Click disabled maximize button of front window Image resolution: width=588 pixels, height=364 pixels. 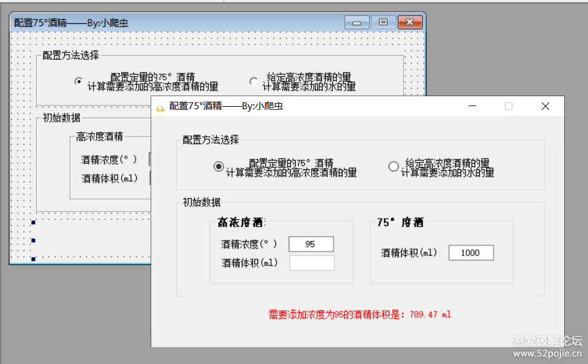(x=509, y=106)
